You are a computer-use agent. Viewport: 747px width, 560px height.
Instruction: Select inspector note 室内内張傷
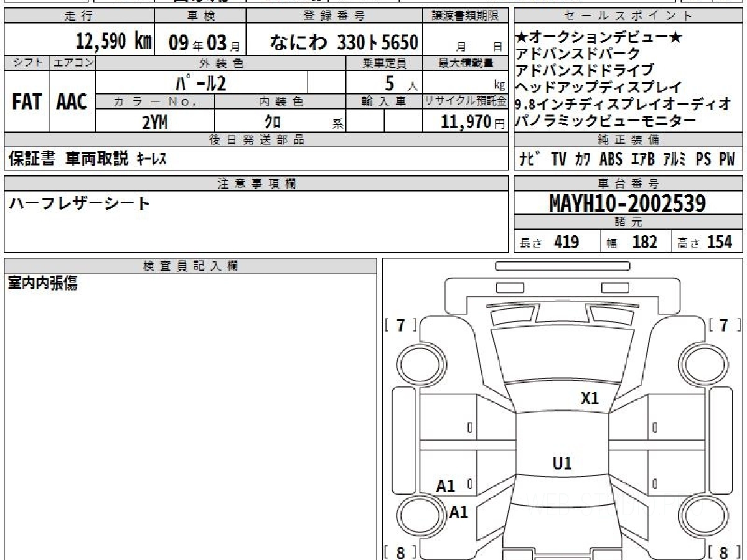[x=42, y=284]
